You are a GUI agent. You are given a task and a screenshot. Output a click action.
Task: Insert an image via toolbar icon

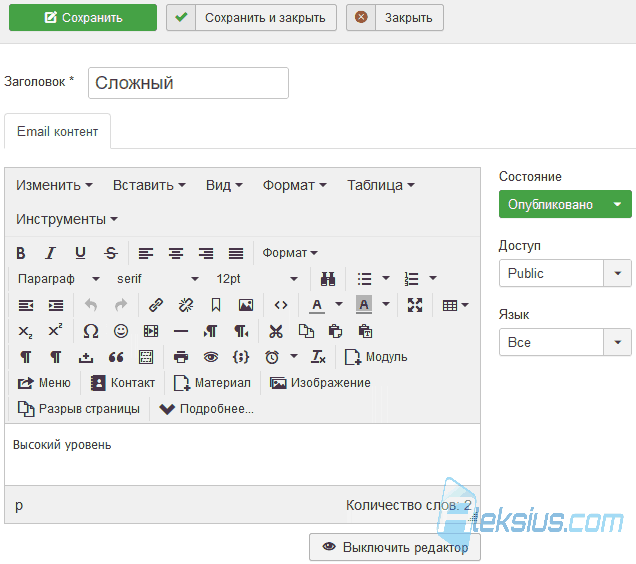point(246,305)
